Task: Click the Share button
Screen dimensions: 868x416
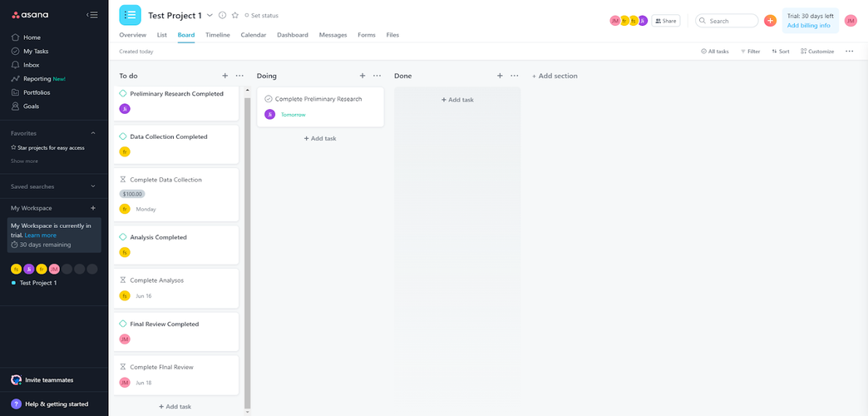Action: [666, 21]
